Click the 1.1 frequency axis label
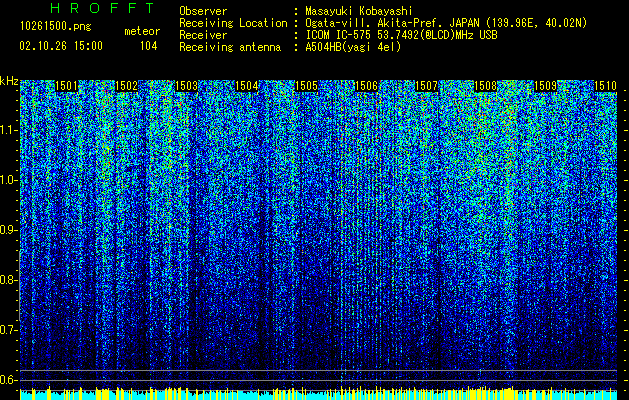Viewport: 629px width, 400px height. point(8,130)
